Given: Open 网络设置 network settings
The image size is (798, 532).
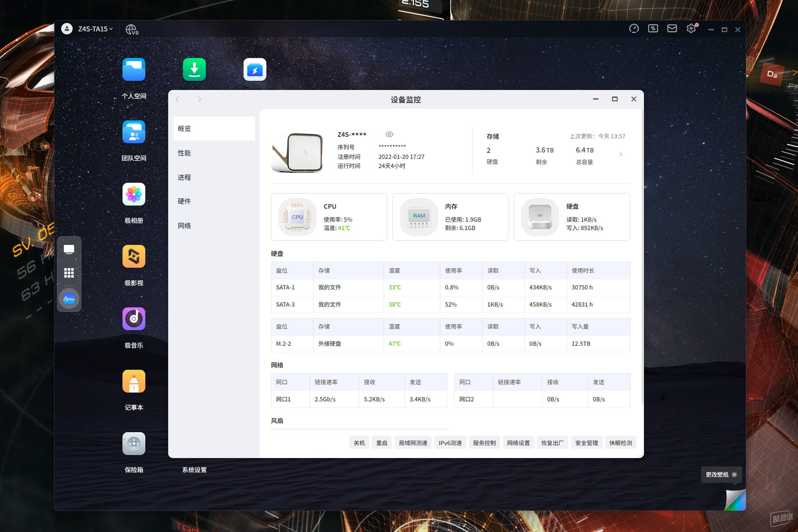Looking at the screenshot, I should click(x=518, y=443).
